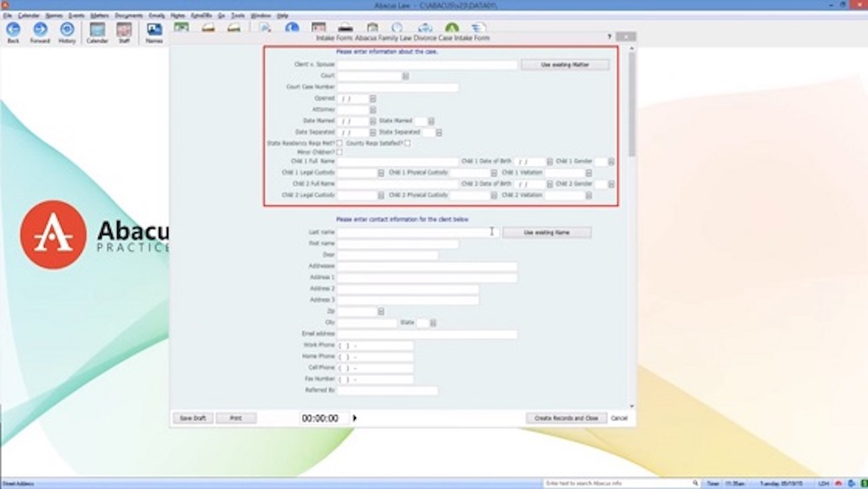This screenshot has width=868, height=489.
Task: Click the intake form vertical scrollbar
Action: point(632,228)
